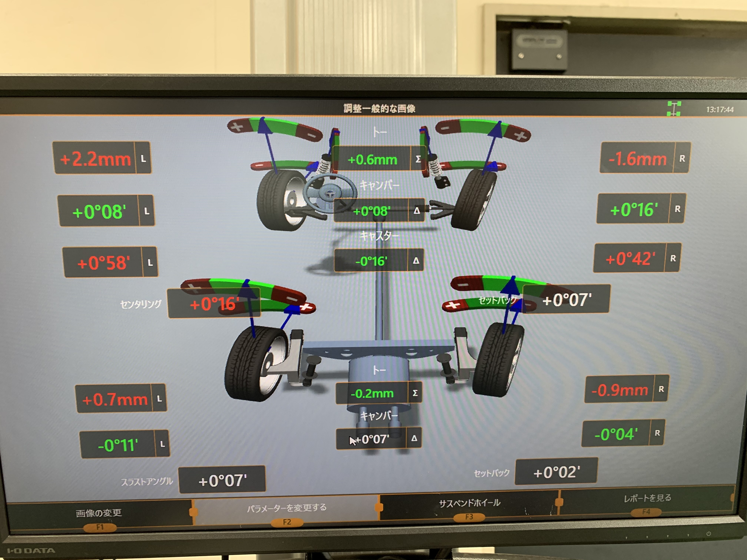This screenshot has width=747, height=560.
Task: Click the rear toe sigma symbol
Action: coord(415,393)
